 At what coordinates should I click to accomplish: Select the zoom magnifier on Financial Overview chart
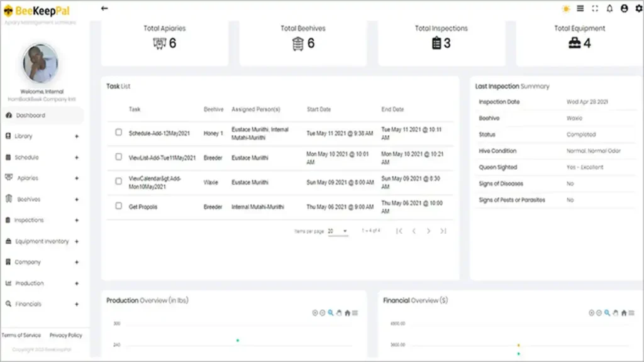click(x=608, y=313)
